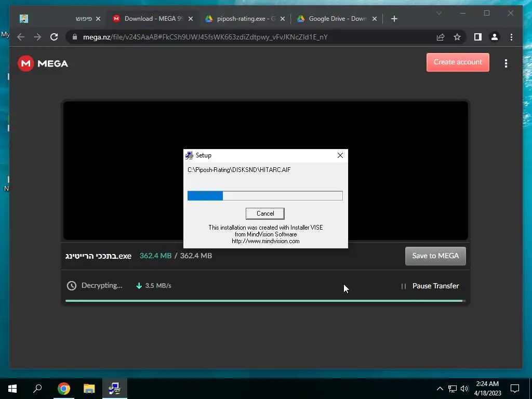Show hidden system tray icons
This screenshot has width=532, height=399.
tap(440, 389)
